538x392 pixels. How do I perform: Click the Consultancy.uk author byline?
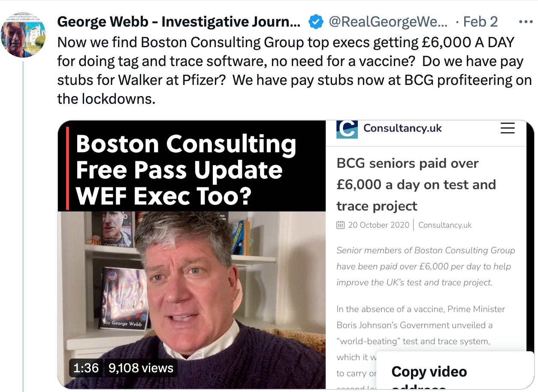pyautogui.click(x=445, y=225)
